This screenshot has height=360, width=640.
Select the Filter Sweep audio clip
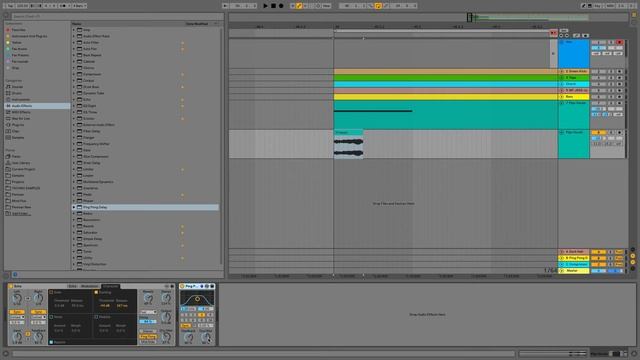348,144
